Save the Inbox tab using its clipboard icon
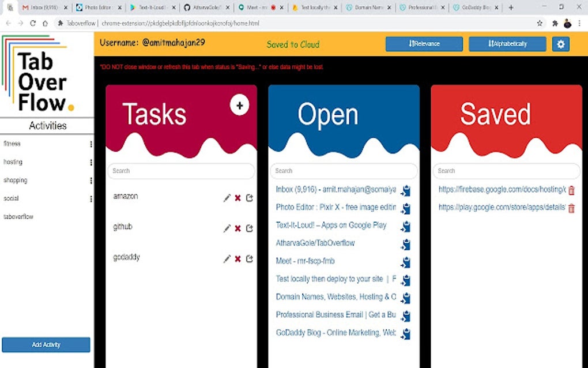 (405, 191)
